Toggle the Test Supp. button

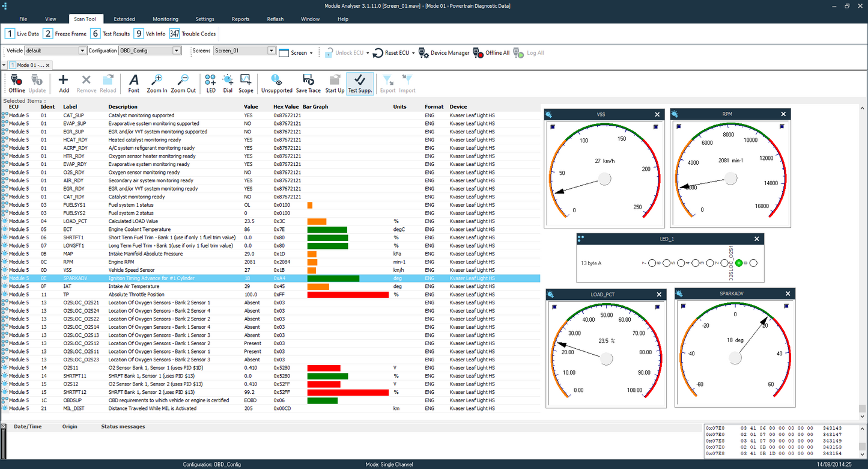360,83
